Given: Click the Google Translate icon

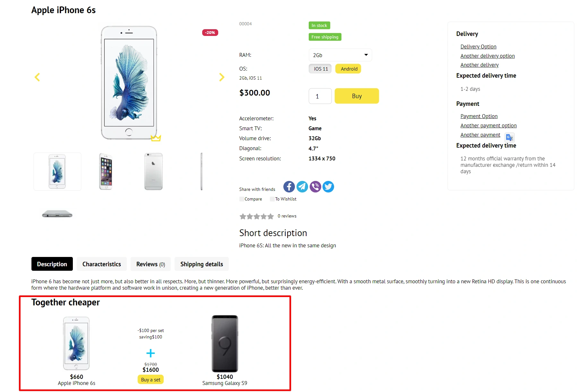Looking at the screenshot, I should tap(509, 138).
